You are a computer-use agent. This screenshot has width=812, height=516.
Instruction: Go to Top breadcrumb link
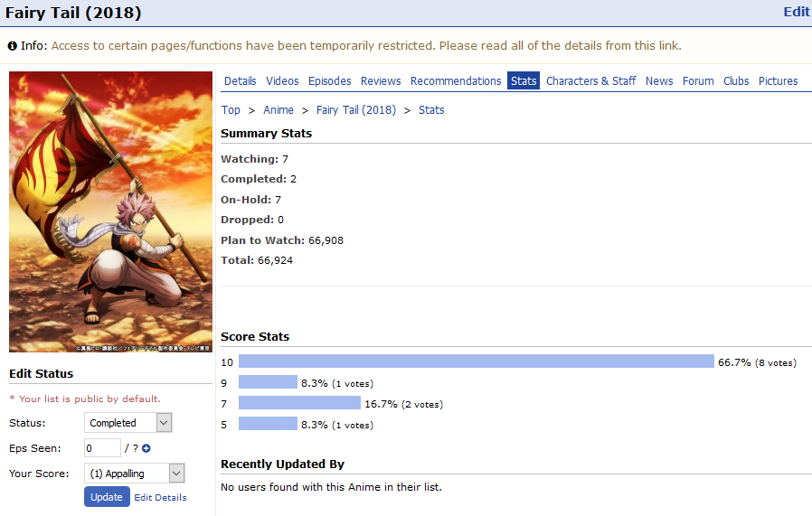(231, 110)
